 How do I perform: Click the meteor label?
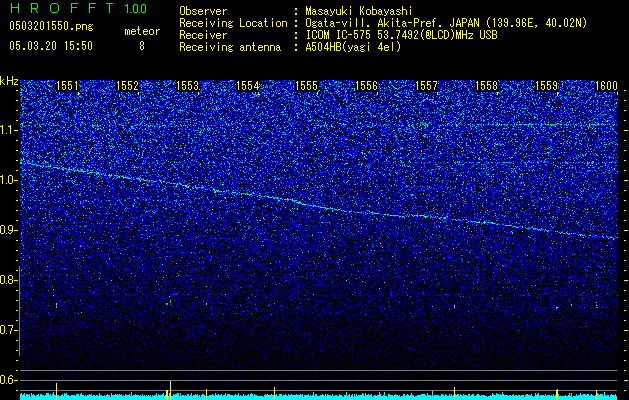(x=142, y=31)
